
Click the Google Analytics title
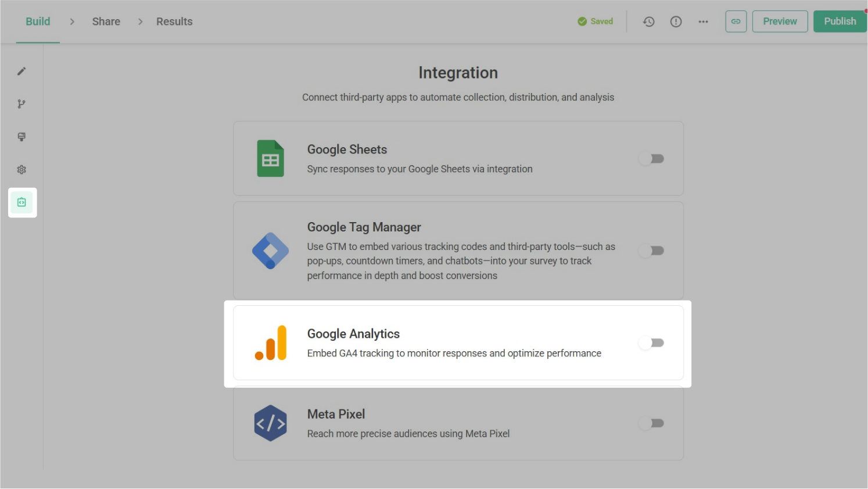[353, 334]
